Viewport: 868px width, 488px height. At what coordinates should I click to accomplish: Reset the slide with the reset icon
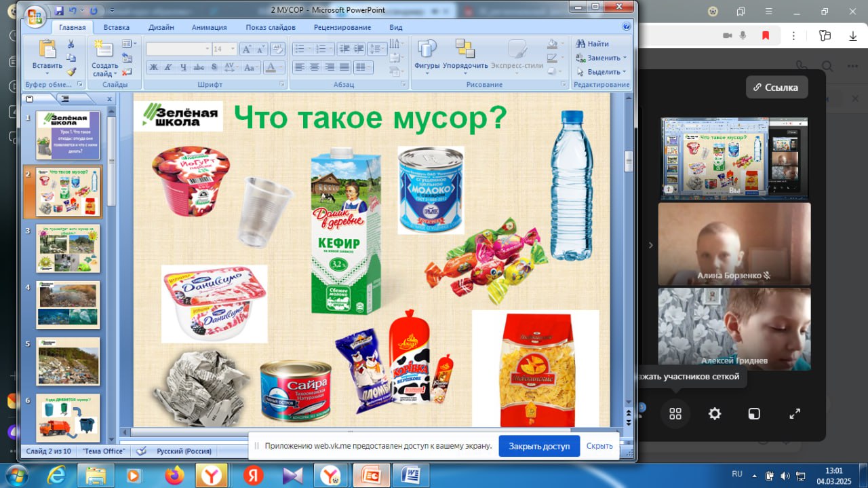click(127, 57)
